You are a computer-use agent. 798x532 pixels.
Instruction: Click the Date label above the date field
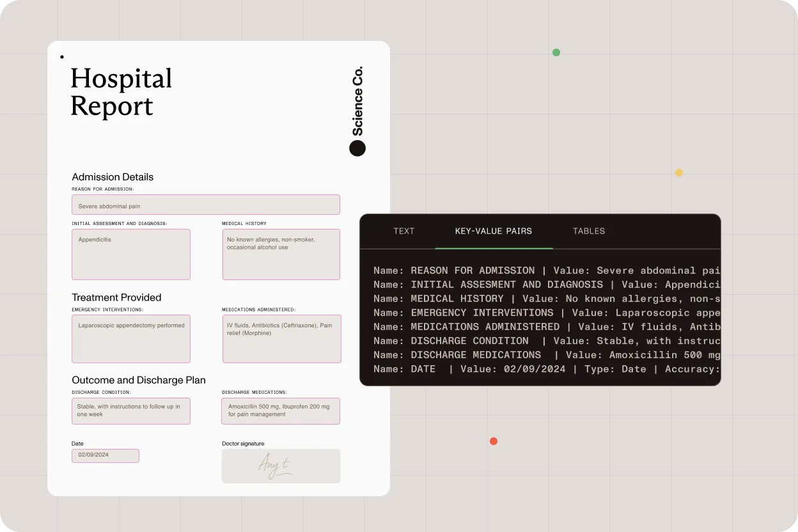[x=77, y=444]
